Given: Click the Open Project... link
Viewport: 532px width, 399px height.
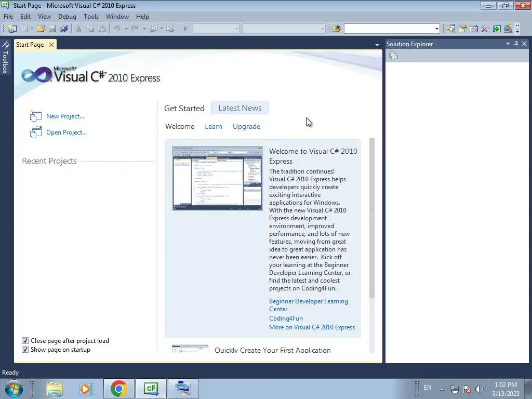Looking at the screenshot, I should point(66,132).
